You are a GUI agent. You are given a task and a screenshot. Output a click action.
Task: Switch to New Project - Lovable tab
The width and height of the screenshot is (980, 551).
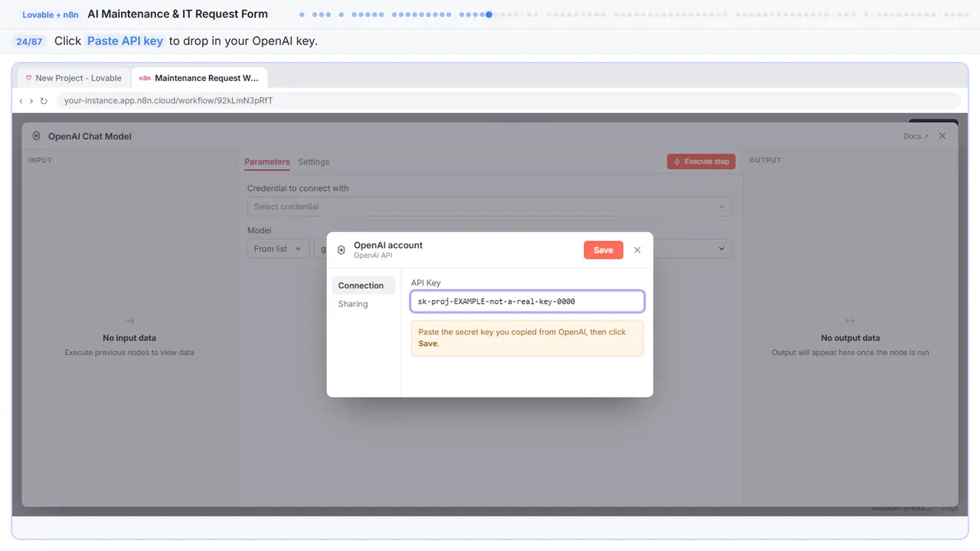point(73,78)
